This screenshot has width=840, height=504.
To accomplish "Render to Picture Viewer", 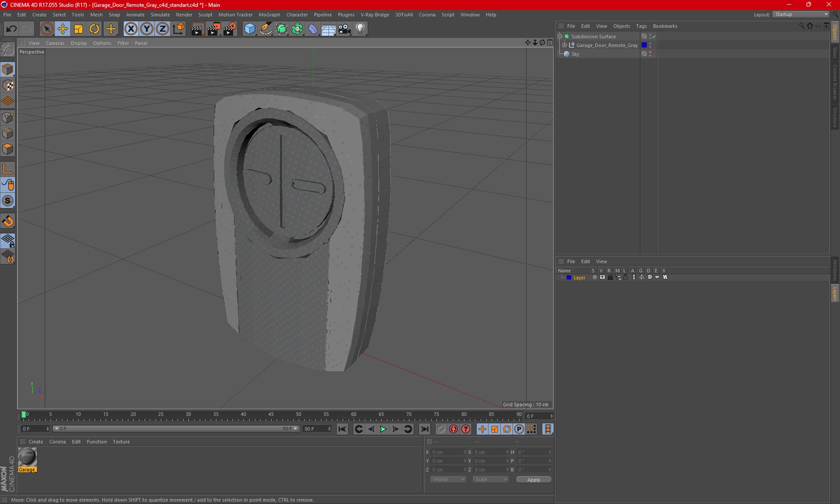I will click(213, 29).
